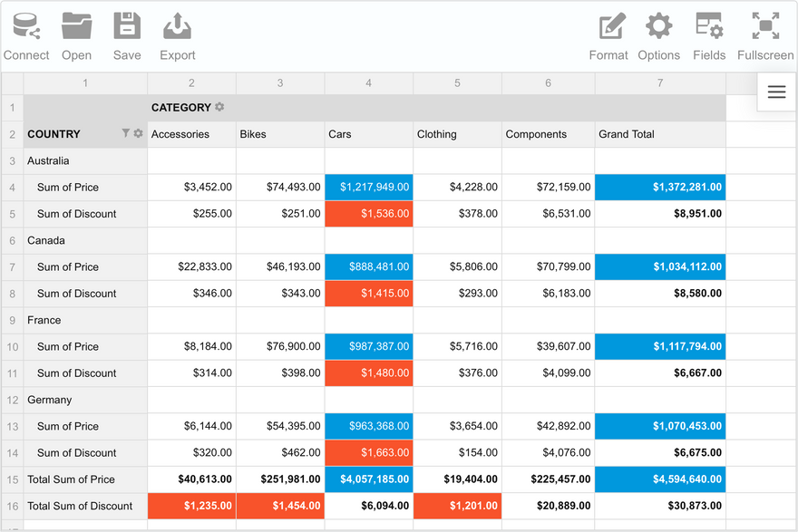The width and height of the screenshot is (798, 532).
Task: Click the Options gear icon in toolbar
Action: [x=658, y=27]
